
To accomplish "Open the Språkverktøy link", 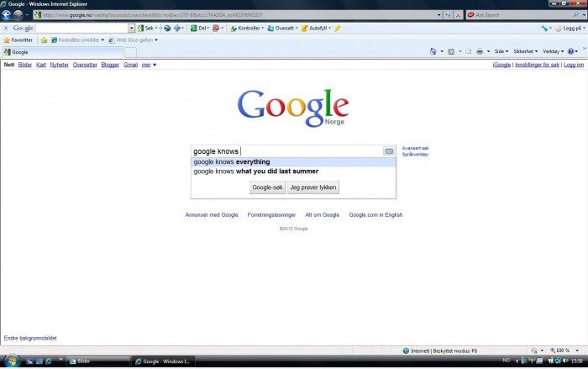I will click(415, 155).
